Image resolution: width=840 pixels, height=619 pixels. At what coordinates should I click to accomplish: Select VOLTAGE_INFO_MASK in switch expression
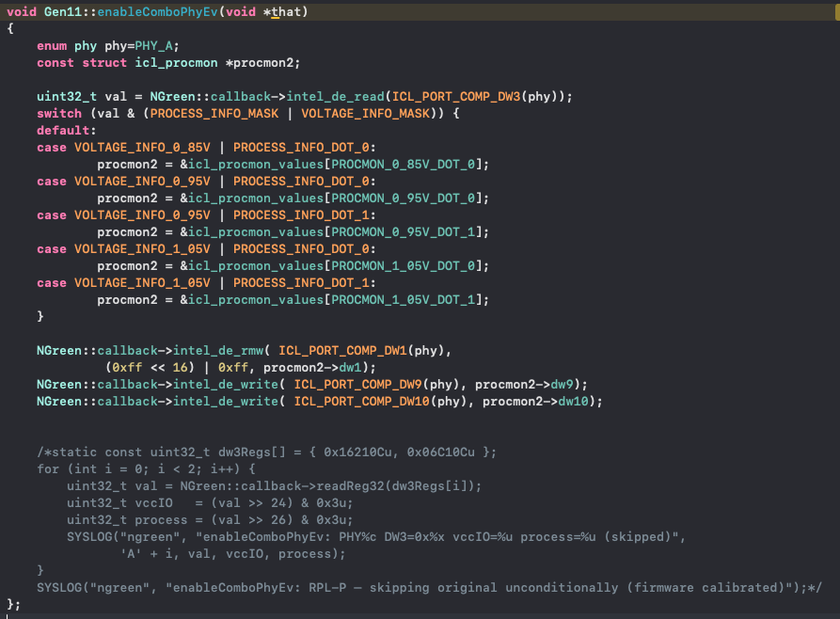tap(365, 114)
